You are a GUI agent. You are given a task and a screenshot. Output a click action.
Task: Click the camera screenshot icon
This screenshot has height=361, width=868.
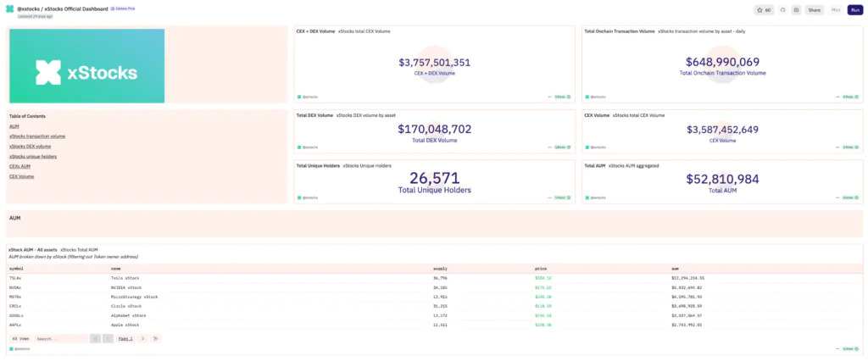(x=796, y=9)
